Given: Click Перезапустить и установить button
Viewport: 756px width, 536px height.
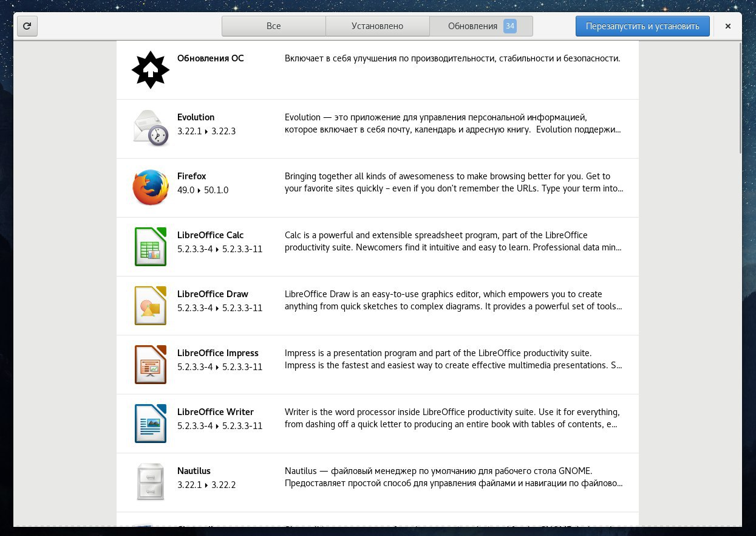Looking at the screenshot, I should [642, 26].
